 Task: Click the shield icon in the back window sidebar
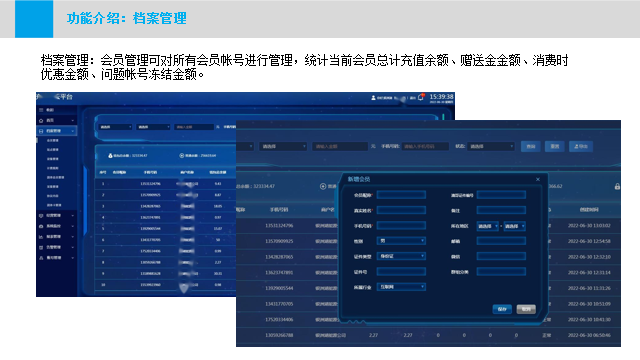(x=41, y=216)
